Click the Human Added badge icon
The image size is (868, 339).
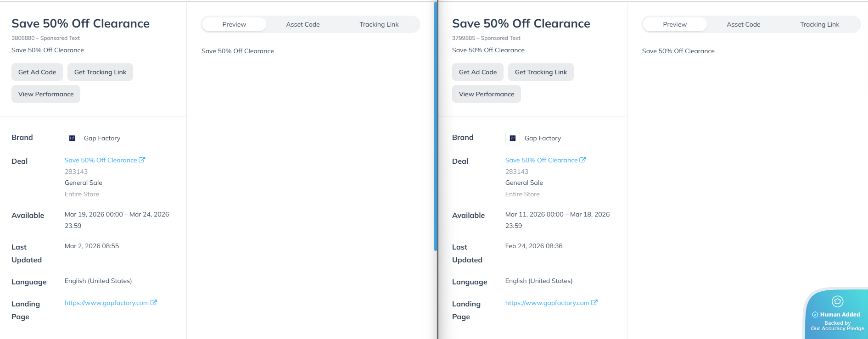837,301
